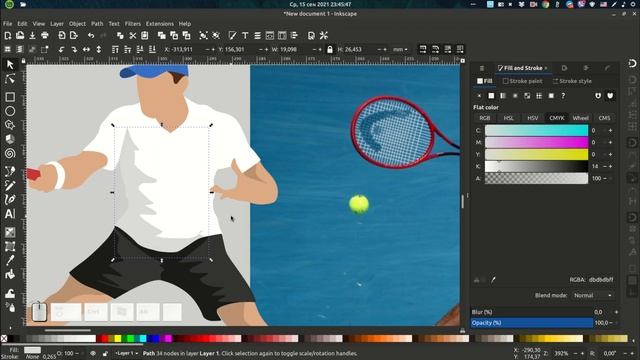Rotate selection 90° counter-clockwise
The image size is (640, 360).
[62, 49]
